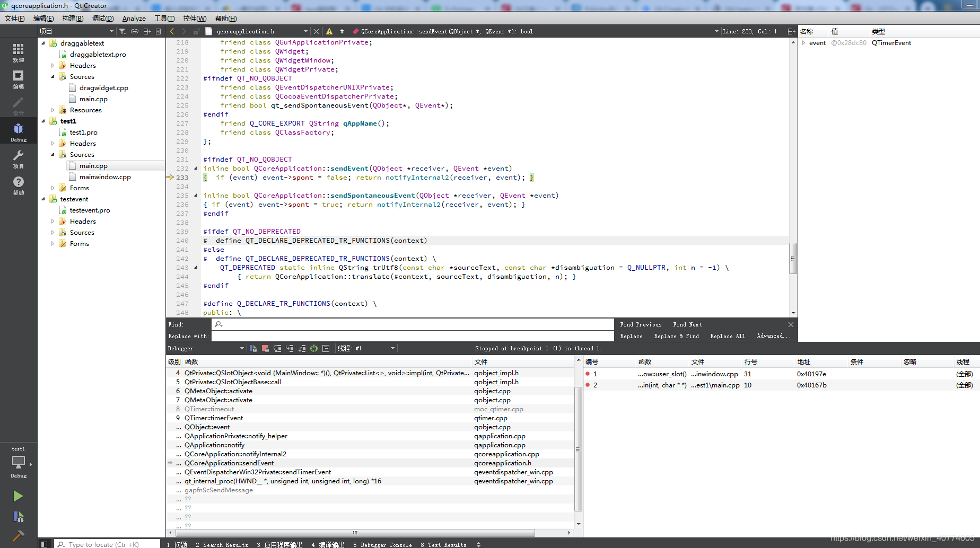
Task: Select mainwindow.cpp in test1 Sources
Action: [x=105, y=177]
